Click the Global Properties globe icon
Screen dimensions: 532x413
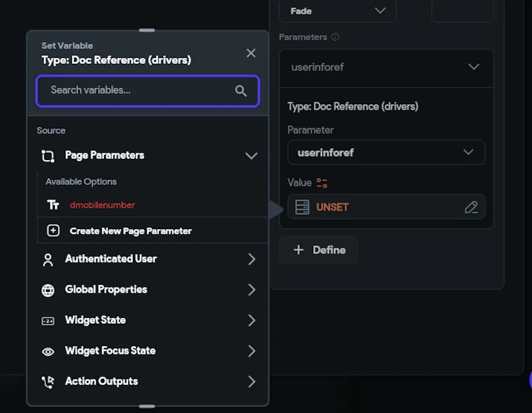(x=48, y=291)
